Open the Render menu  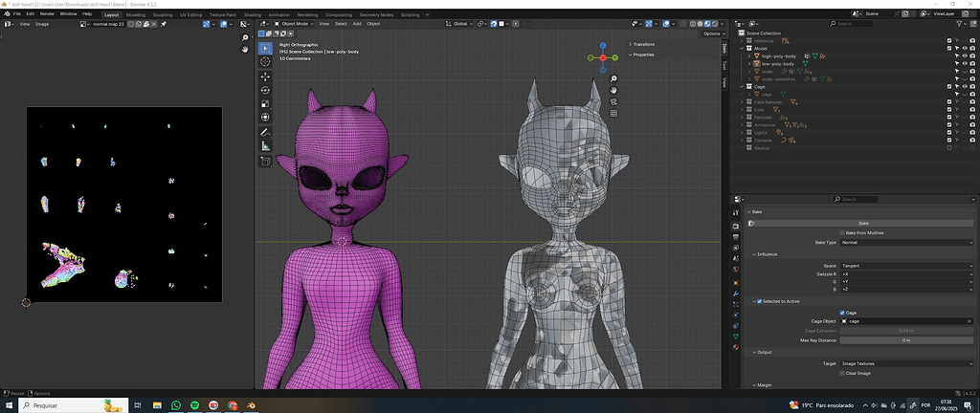[47, 13]
